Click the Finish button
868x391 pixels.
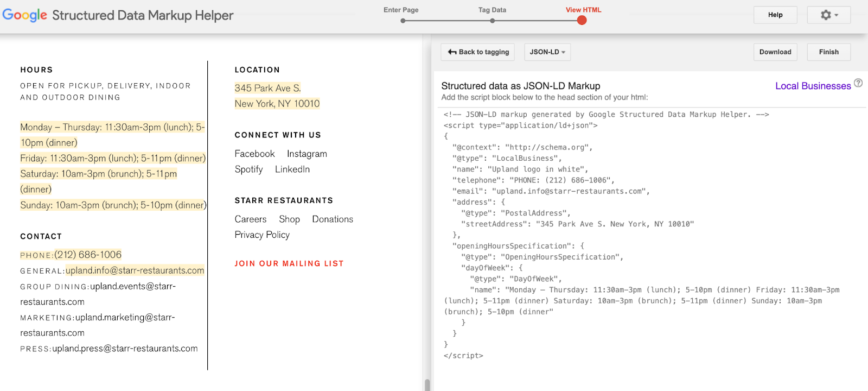829,52
